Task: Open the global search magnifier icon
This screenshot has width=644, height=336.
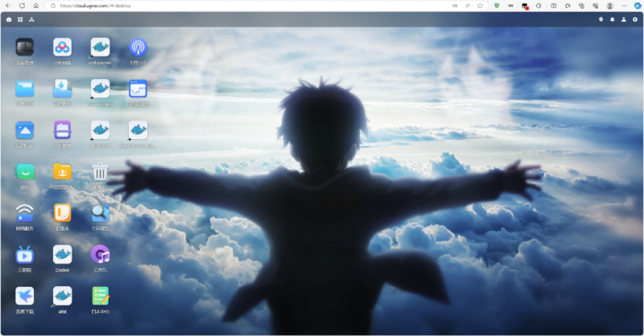Action: (x=100, y=213)
